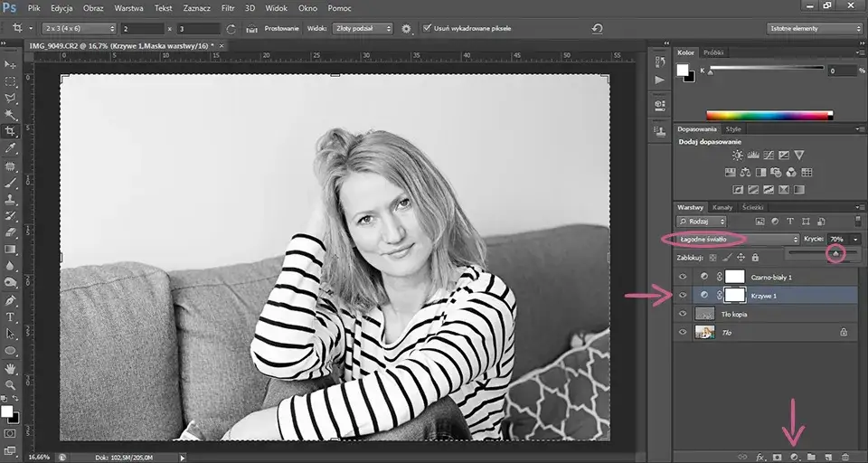Toggle layer filtering switch
The height and width of the screenshot is (463, 868).
pyautogui.click(x=858, y=221)
